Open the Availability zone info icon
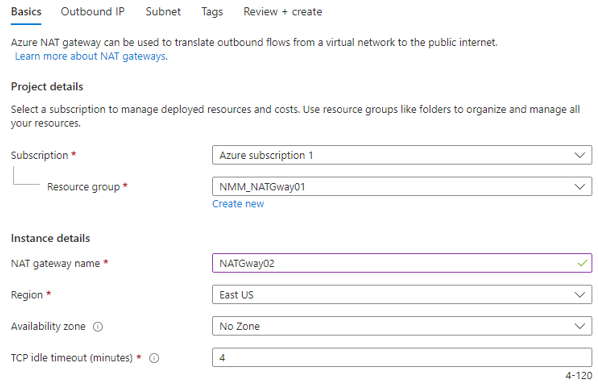598x384 pixels. point(98,327)
